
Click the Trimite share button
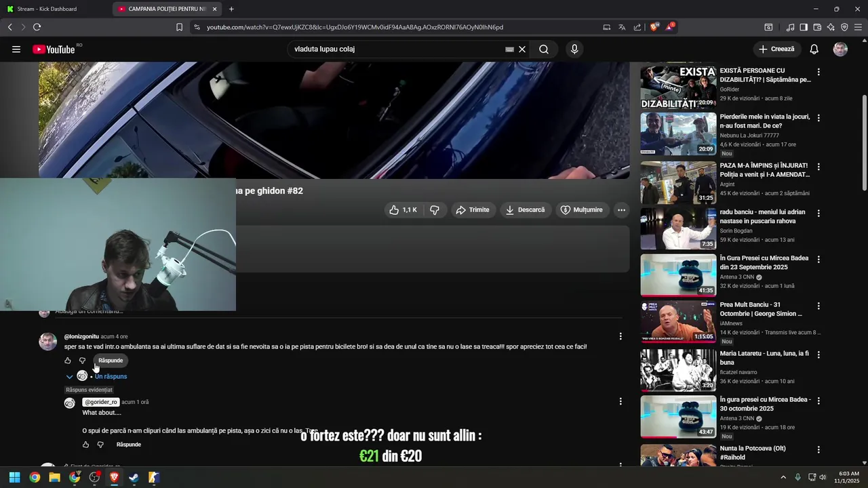[x=473, y=210]
